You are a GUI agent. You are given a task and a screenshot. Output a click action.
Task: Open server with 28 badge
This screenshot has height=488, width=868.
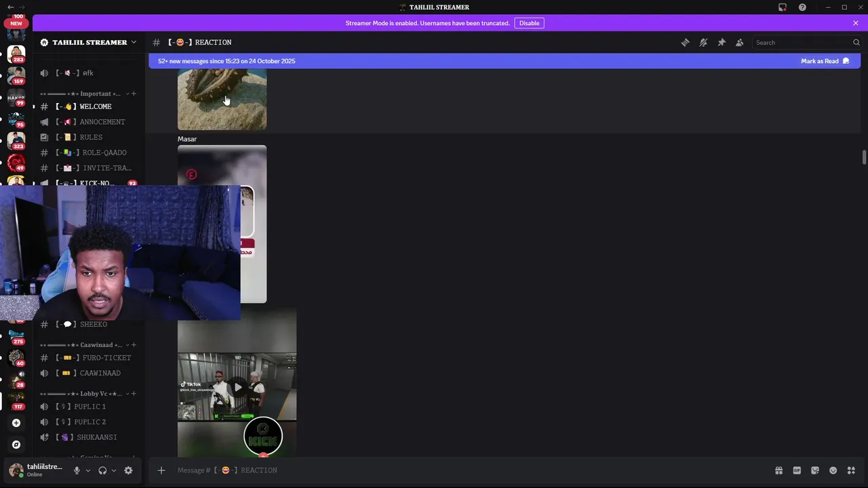coord(16,379)
